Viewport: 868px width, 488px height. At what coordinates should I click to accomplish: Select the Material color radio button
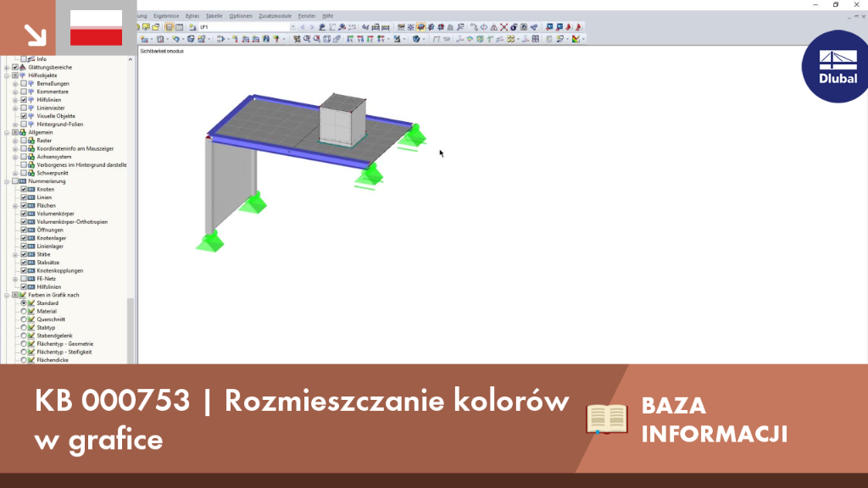(24, 312)
